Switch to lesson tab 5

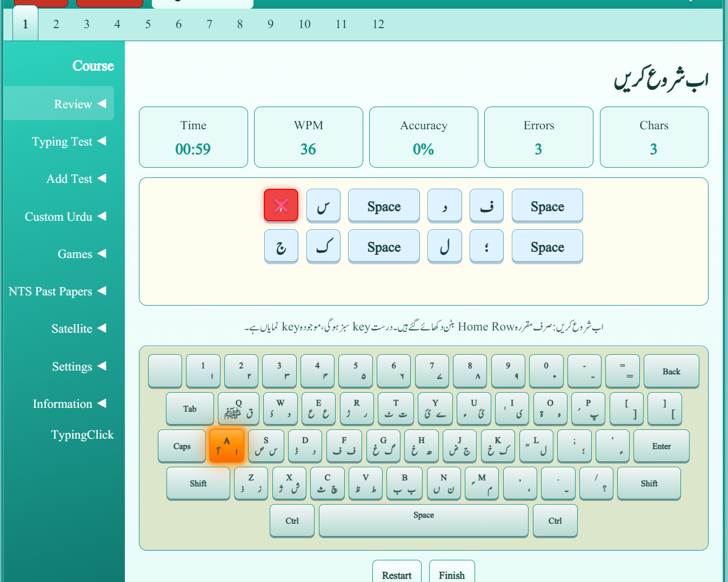coord(148,24)
